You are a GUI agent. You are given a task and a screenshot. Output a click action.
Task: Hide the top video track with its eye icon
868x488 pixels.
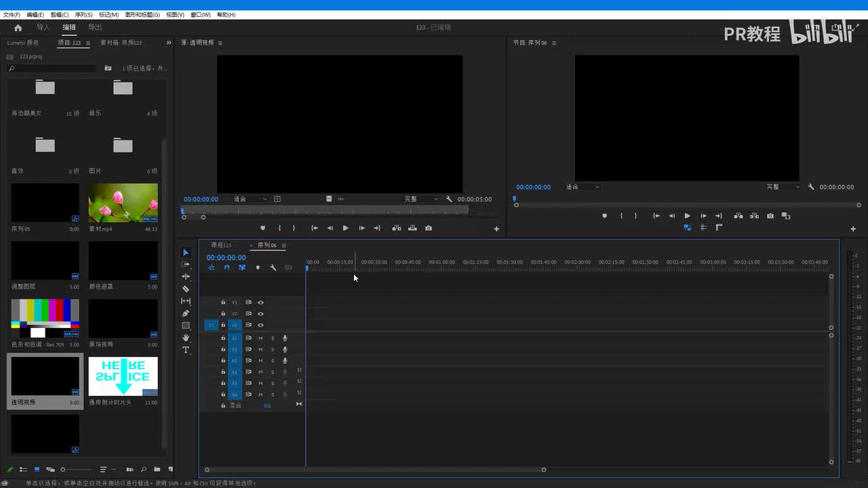click(260, 302)
